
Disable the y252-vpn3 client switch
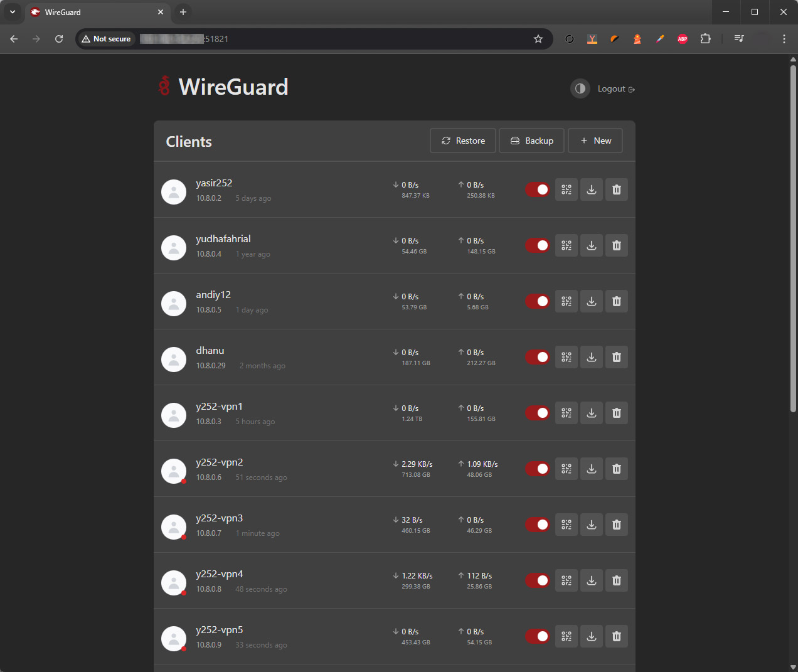click(538, 525)
